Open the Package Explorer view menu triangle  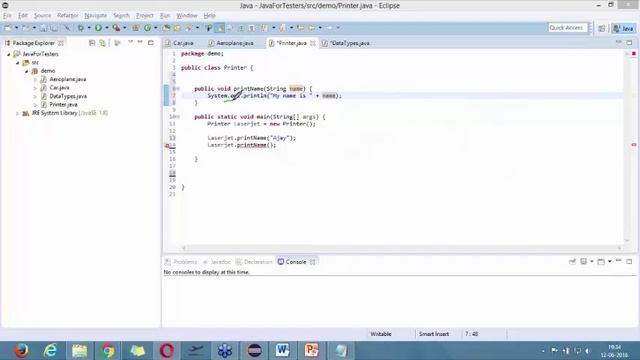(130, 42)
